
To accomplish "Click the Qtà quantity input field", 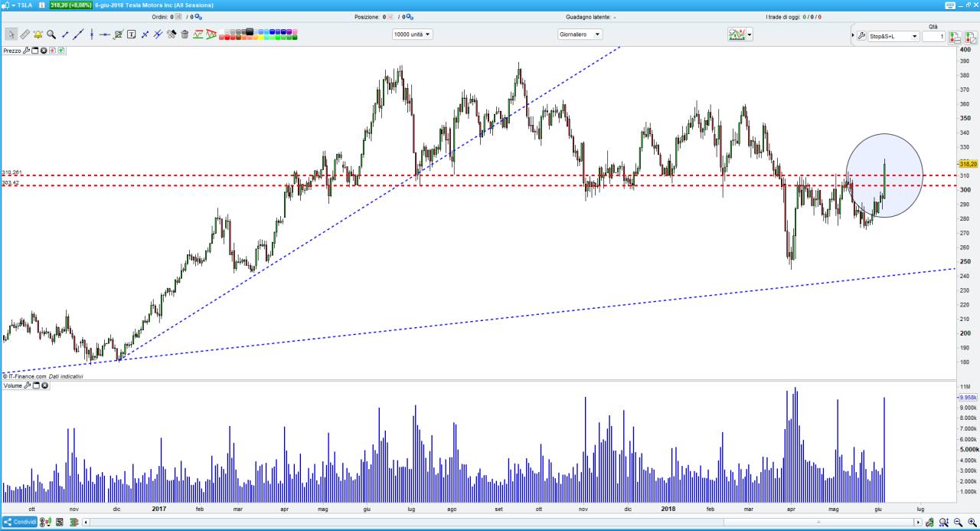I will pos(933,36).
